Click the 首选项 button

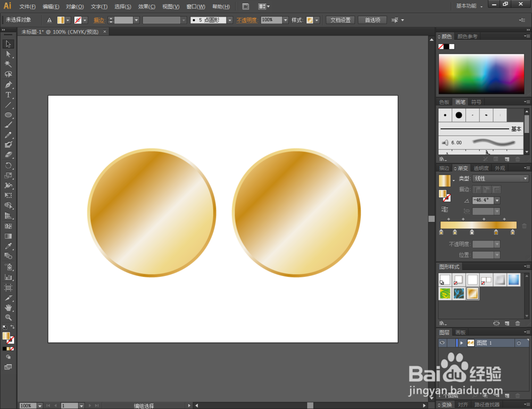click(x=372, y=20)
